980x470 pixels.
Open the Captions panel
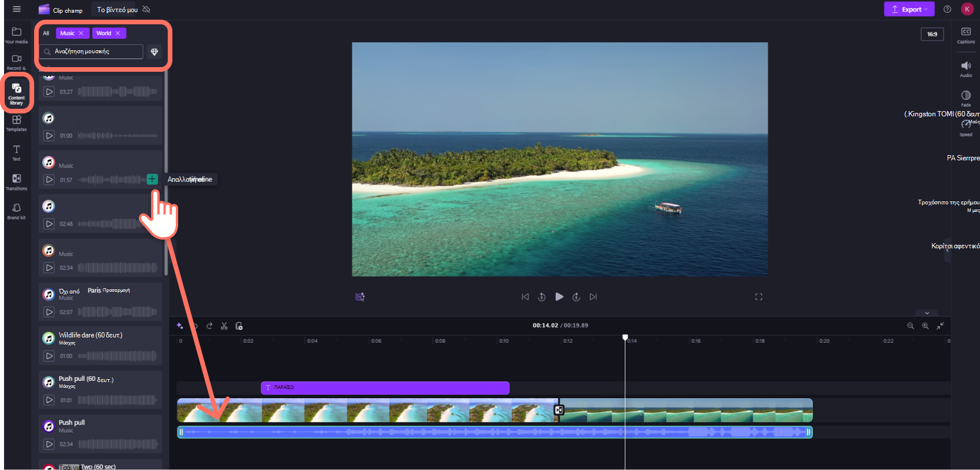point(966,35)
